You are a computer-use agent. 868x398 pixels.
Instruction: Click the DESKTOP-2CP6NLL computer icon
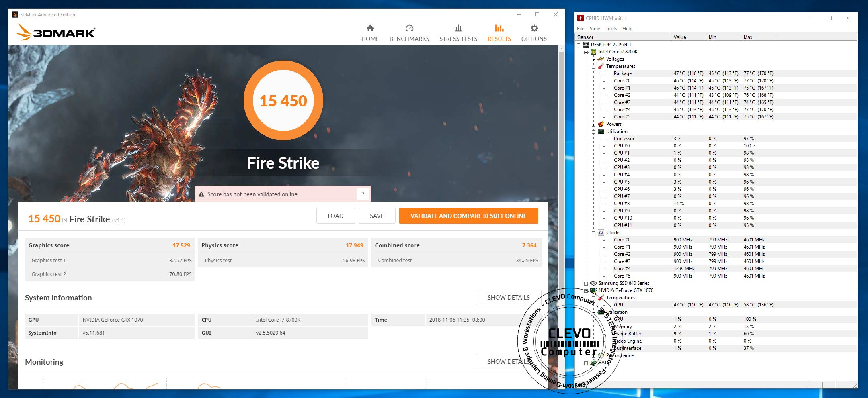point(586,45)
